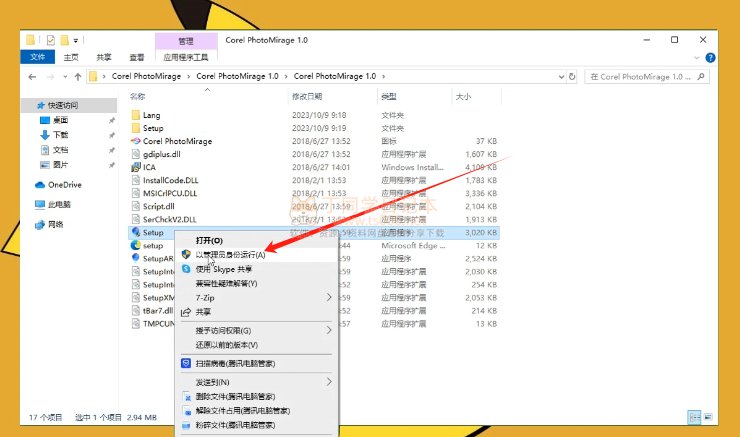Choose Troubleshoot compatibility
Image resolution: width=740 pixels, height=437 pixels.
257,284
